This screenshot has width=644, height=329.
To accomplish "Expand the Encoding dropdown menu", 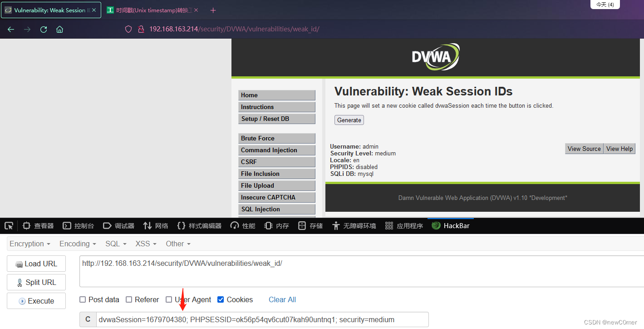I will click(x=78, y=244).
